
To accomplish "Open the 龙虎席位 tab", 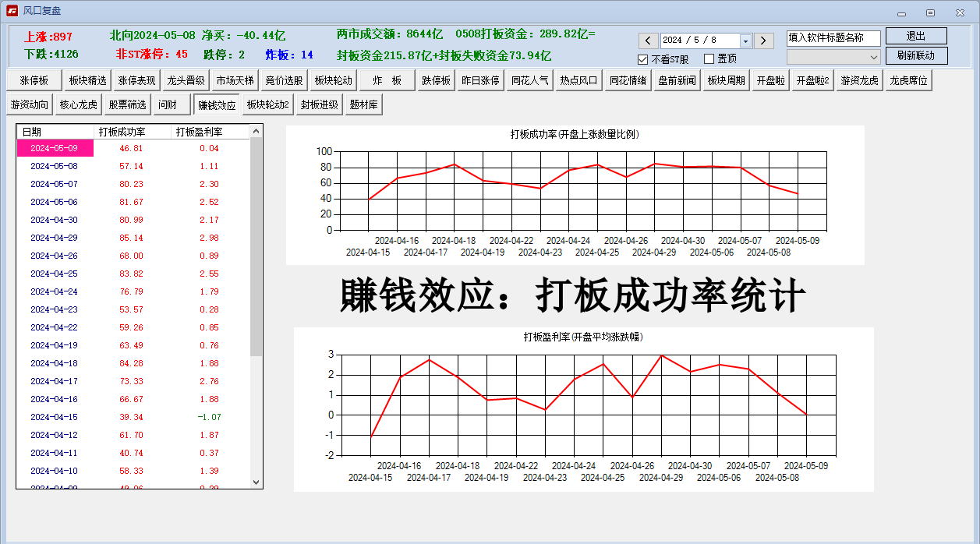I will coord(908,80).
